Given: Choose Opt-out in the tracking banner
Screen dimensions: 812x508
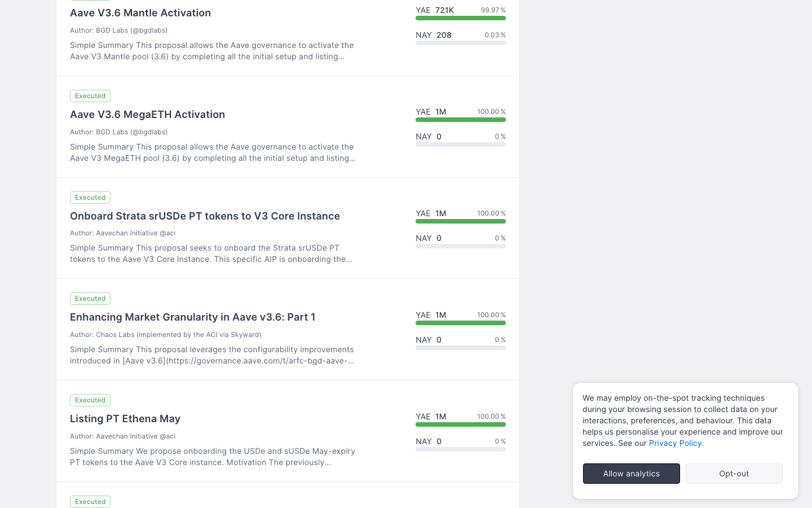Looking at the screenshot, I should (x=734, y=474).
